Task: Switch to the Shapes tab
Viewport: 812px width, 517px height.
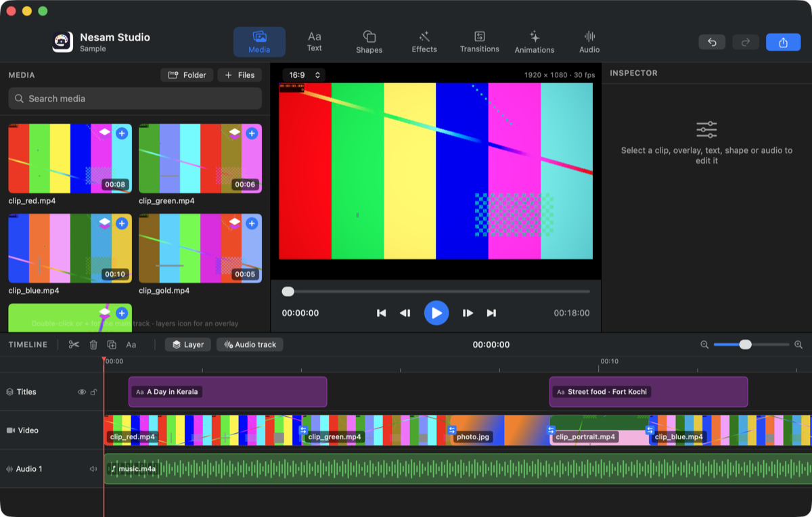Action: tap(369, 41)
